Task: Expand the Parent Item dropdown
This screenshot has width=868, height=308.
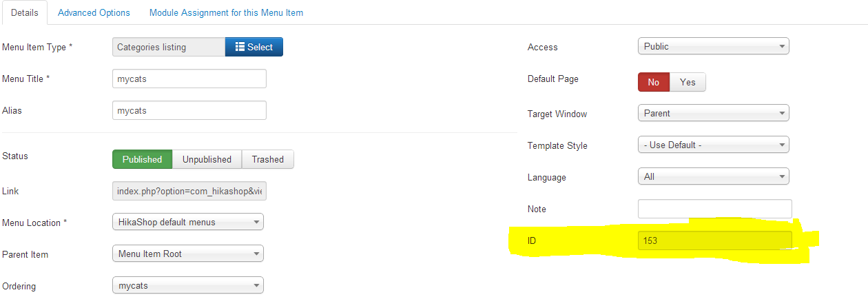Action: click(187, 254)
